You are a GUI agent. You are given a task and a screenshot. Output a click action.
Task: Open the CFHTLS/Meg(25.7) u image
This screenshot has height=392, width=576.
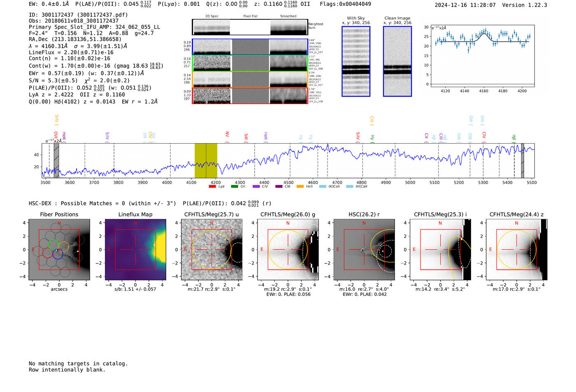click(x=211, y=250)
